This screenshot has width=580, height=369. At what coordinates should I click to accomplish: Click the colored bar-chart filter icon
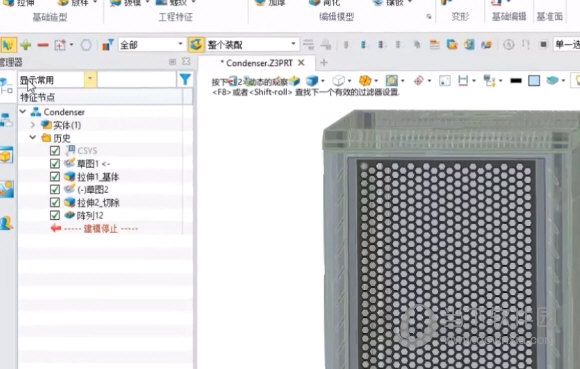pyautogui.click(x=107, y=45)
